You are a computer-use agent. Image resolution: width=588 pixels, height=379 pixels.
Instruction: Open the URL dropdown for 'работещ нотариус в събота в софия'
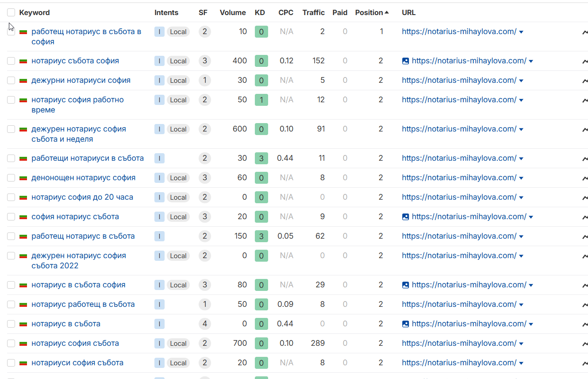pyautogui.click(x=521, y=32)
